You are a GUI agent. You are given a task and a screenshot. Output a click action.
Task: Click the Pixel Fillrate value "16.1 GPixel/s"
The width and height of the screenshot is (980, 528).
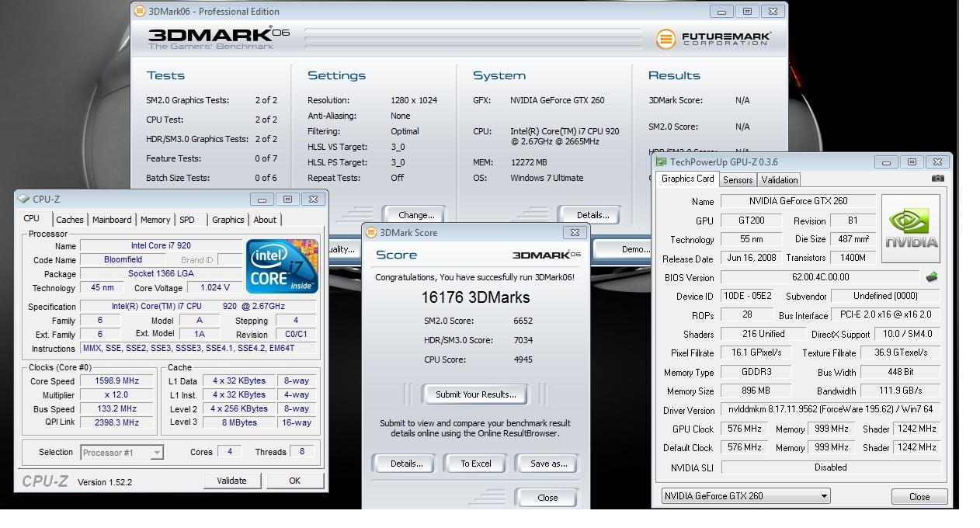tap(758, 353)
